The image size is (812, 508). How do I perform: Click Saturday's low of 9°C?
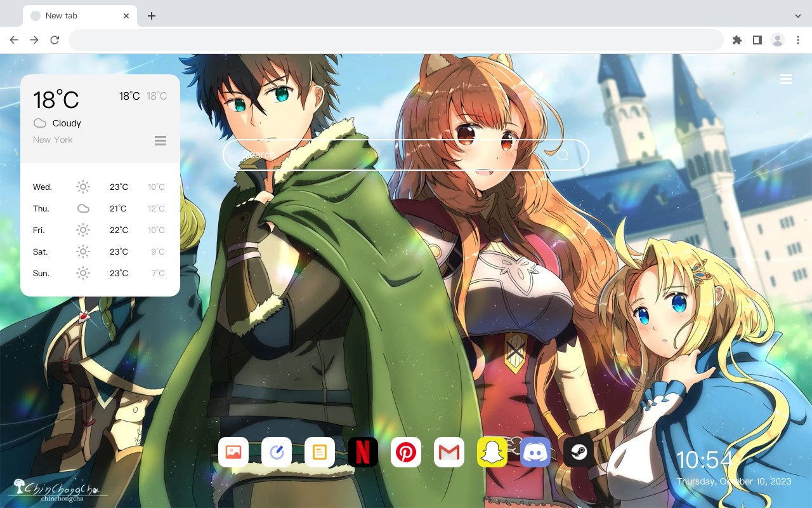pyautogui.click(x=158, y=252)
